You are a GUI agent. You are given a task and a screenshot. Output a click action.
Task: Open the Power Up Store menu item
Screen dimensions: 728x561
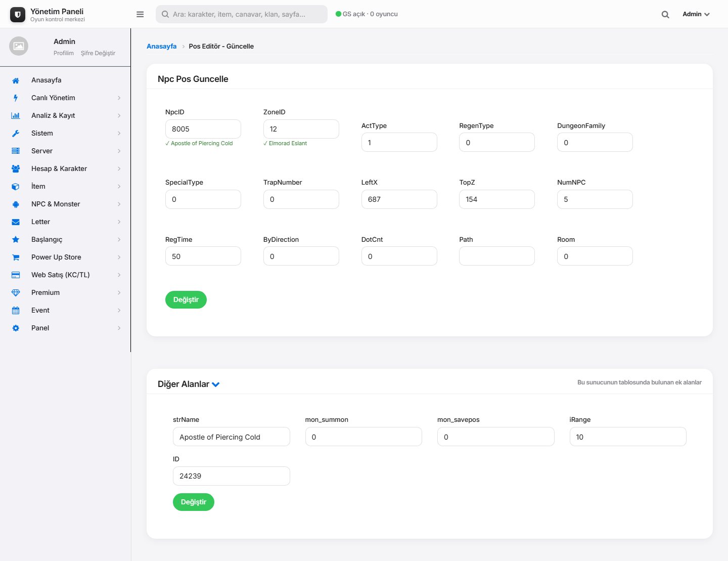pyautogui.click(x=66, y=257)
